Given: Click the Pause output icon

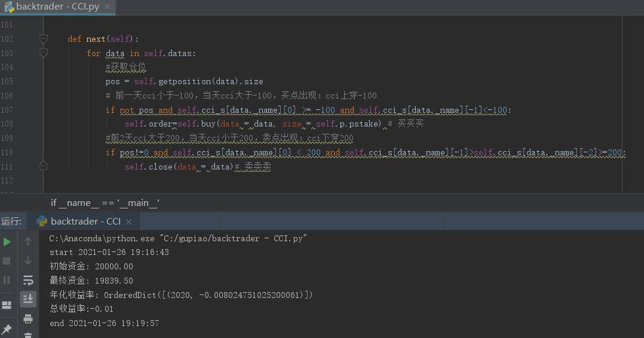Looking at the screenshot, I should [7, 280].
